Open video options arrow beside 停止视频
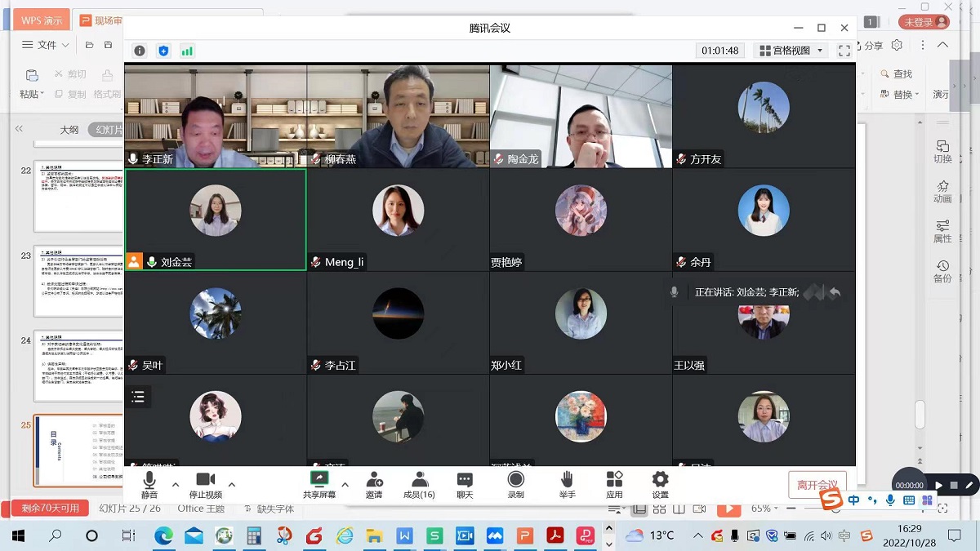Screen dimensions: 980x551 coord(232,484)
